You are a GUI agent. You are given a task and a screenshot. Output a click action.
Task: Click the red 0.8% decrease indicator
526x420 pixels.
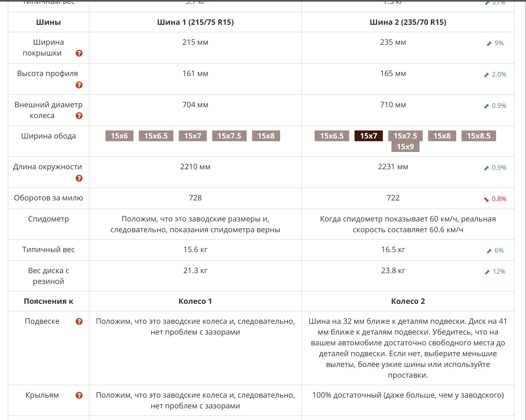coord(495,199)
